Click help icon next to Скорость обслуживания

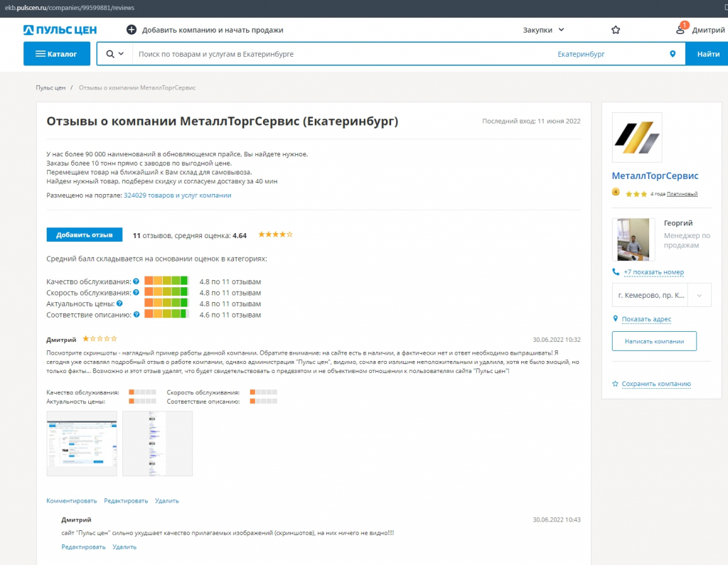pos(136,293)
